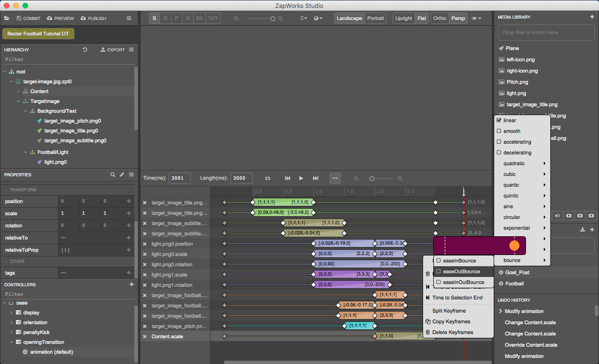This screenshot has height=364, width=599.
Task: Select the easeOutBounce easing option
Action: [x=462, y=271]
